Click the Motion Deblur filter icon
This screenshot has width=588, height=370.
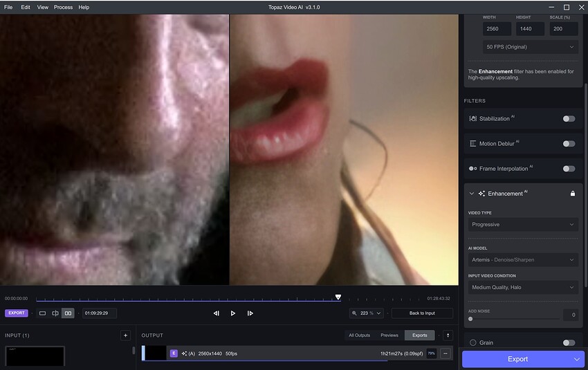tap(473, 144)
